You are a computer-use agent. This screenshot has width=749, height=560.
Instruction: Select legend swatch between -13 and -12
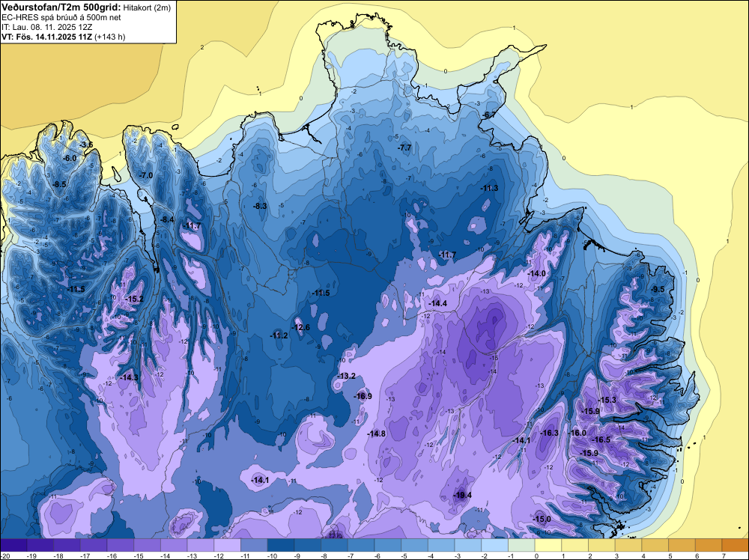(201, 545)
